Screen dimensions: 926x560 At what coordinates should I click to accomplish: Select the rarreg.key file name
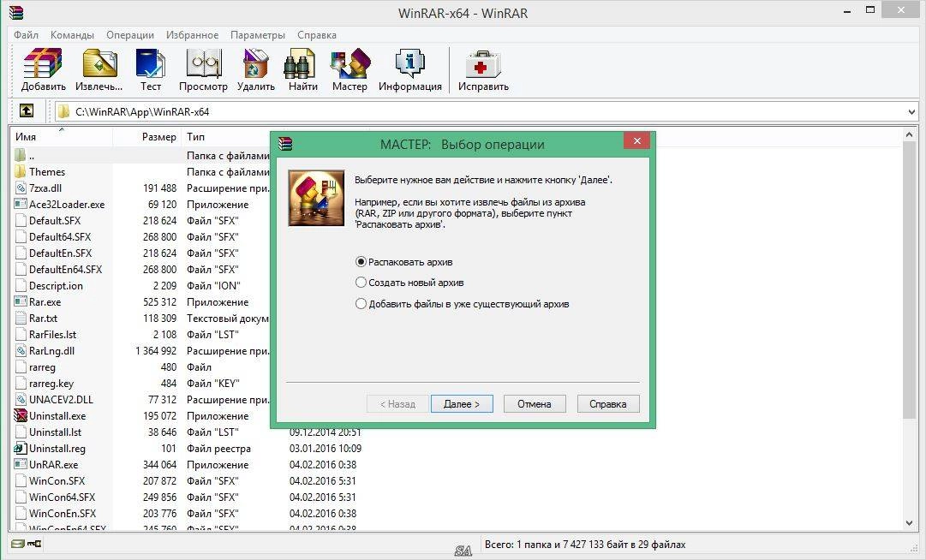[51, 384]
